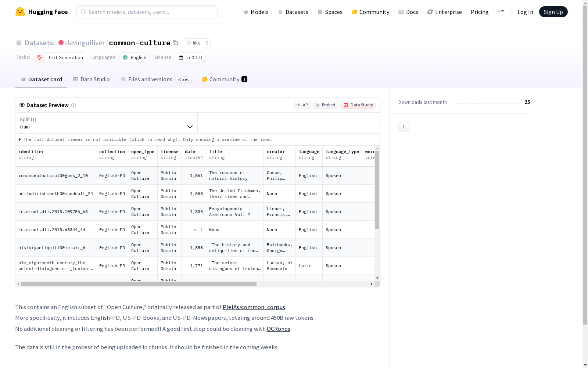Click the English globe icon
The height and width of the screenshot is (368, 588).
coord(125,57)
